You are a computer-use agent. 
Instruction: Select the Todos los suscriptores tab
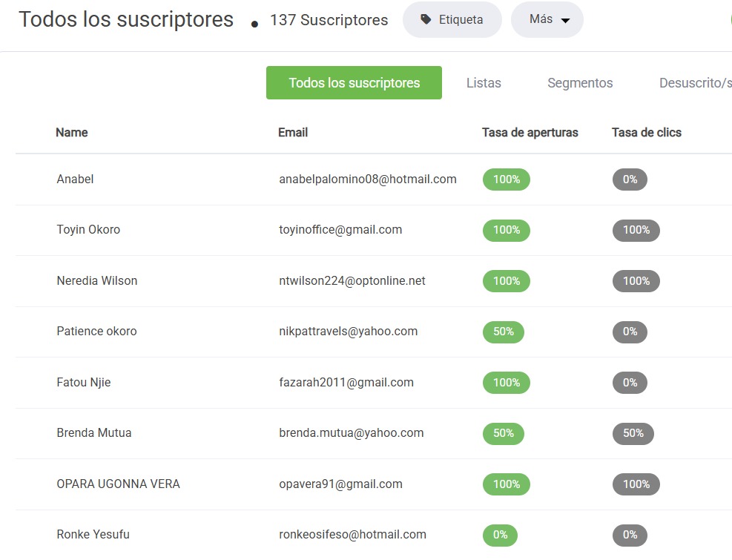pos(354,82)
